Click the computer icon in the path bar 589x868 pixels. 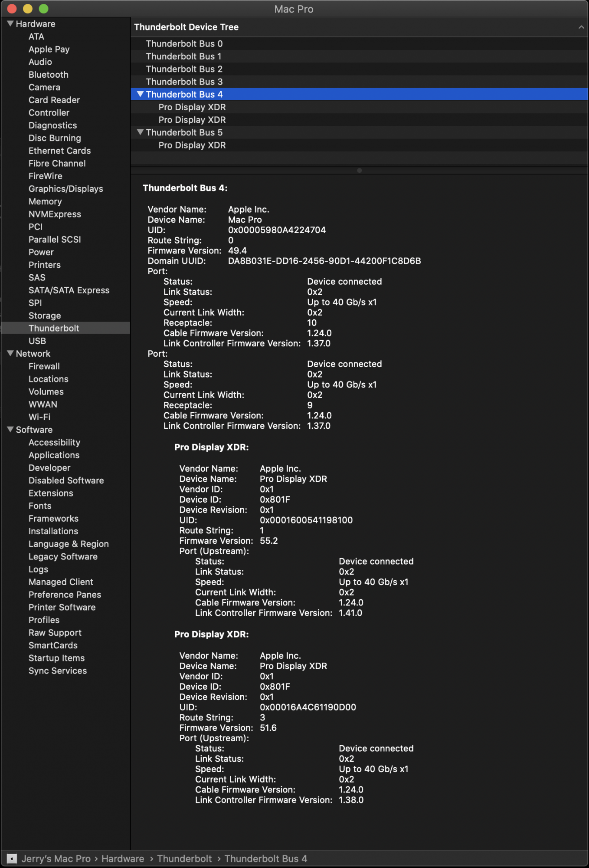point(12,858)
